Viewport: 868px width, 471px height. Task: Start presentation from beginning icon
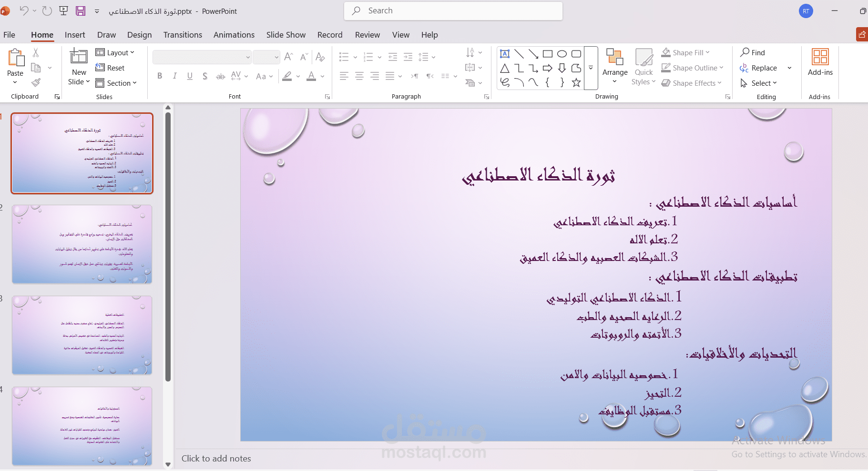[63, 11]
